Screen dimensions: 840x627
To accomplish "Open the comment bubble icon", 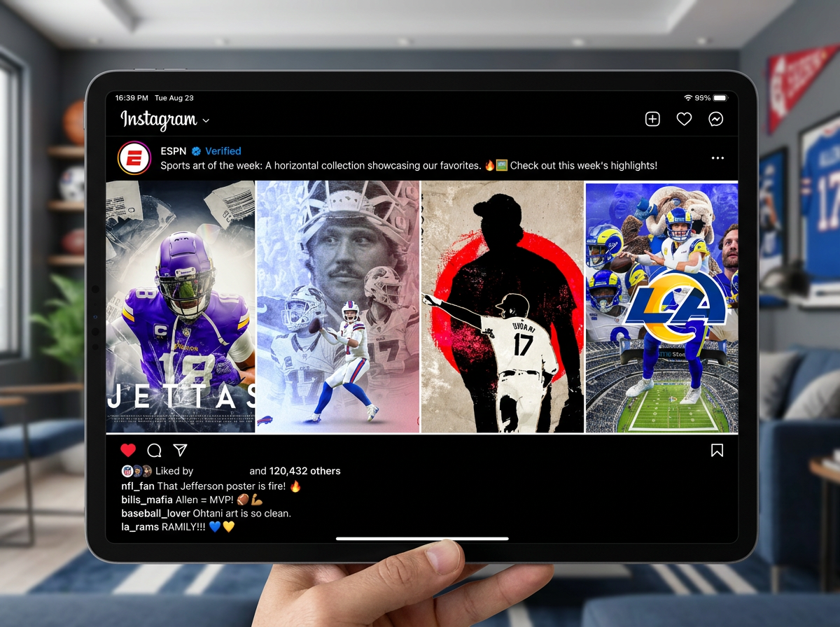I will coord(155,450).
